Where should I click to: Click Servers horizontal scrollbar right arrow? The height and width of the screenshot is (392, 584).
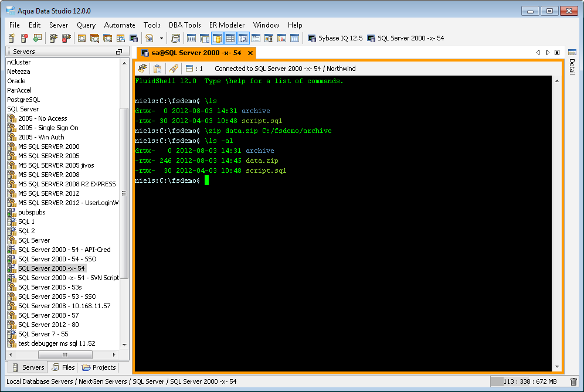point(114,354)
